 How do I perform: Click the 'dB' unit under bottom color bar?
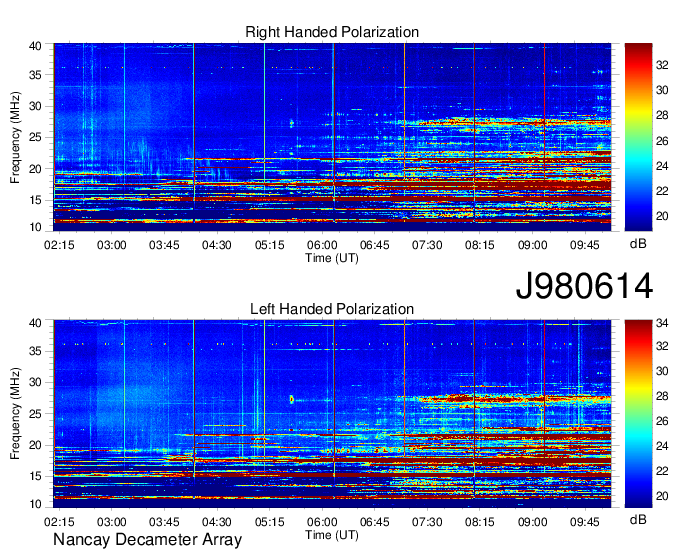click(x=638, y=519)
